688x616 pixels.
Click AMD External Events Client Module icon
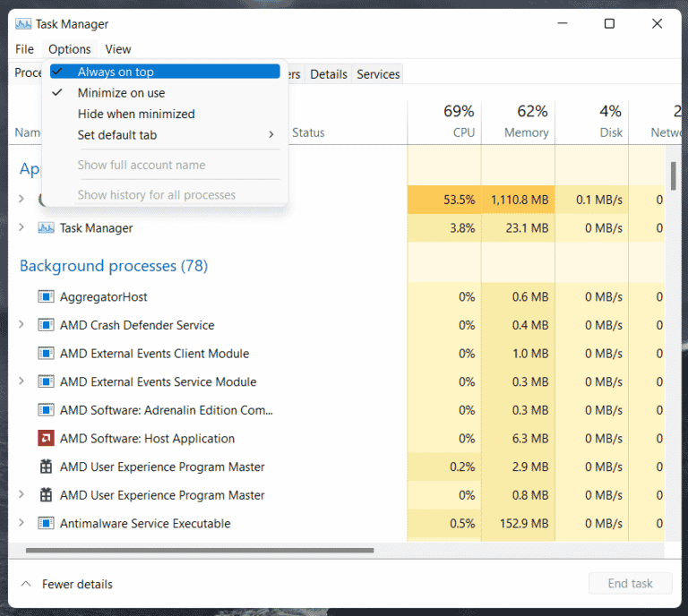click(x=46, y=354)
